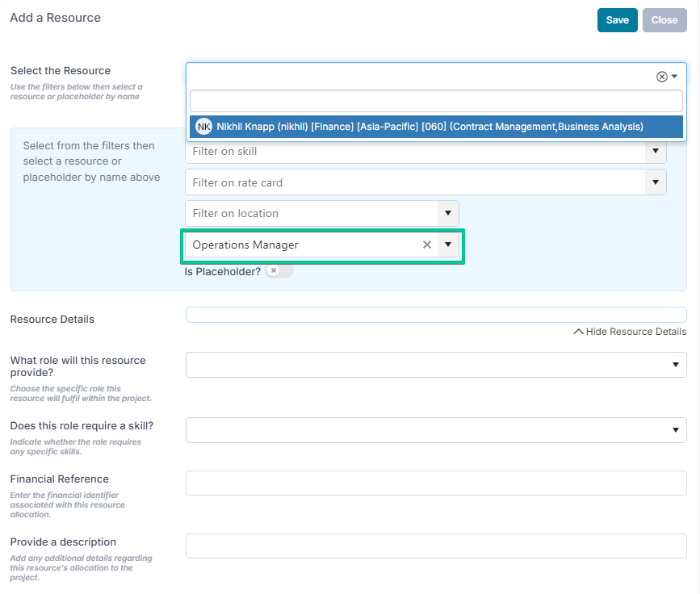Open the role this resource will provide dropdown
The height and width of the screenshot is (594, 700).
(x=436, y=365)
